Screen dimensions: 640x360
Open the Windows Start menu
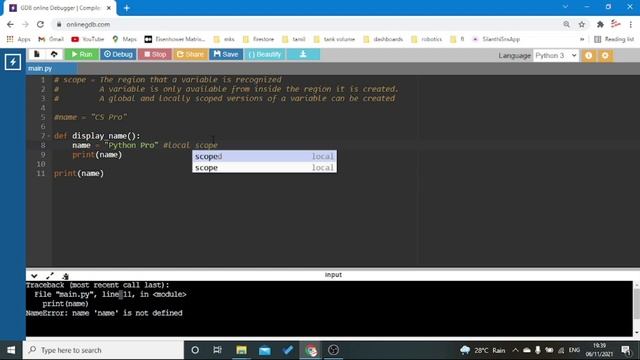pyautogui.click(x=11, y=350)
